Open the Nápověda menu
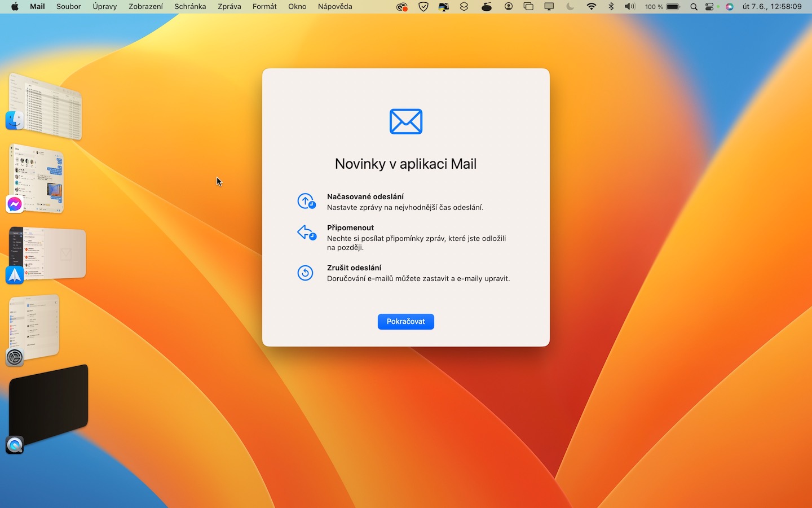Viewport: 812px width, 508px height. coord(335,7)
